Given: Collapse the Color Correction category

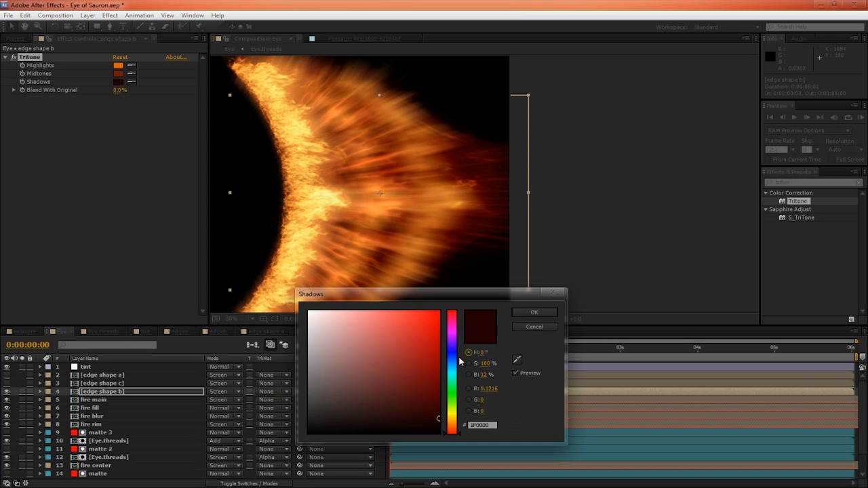Looking at the screenshot, I should point(766,193).
